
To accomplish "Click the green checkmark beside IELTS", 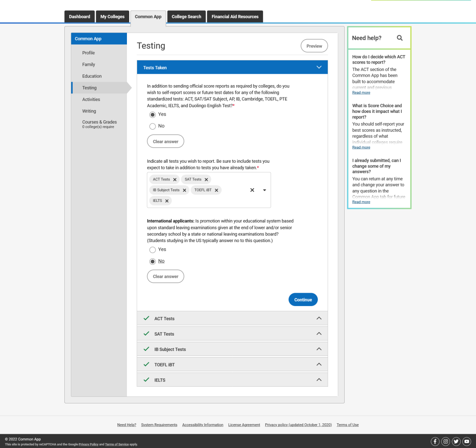I will click(146, 380).
